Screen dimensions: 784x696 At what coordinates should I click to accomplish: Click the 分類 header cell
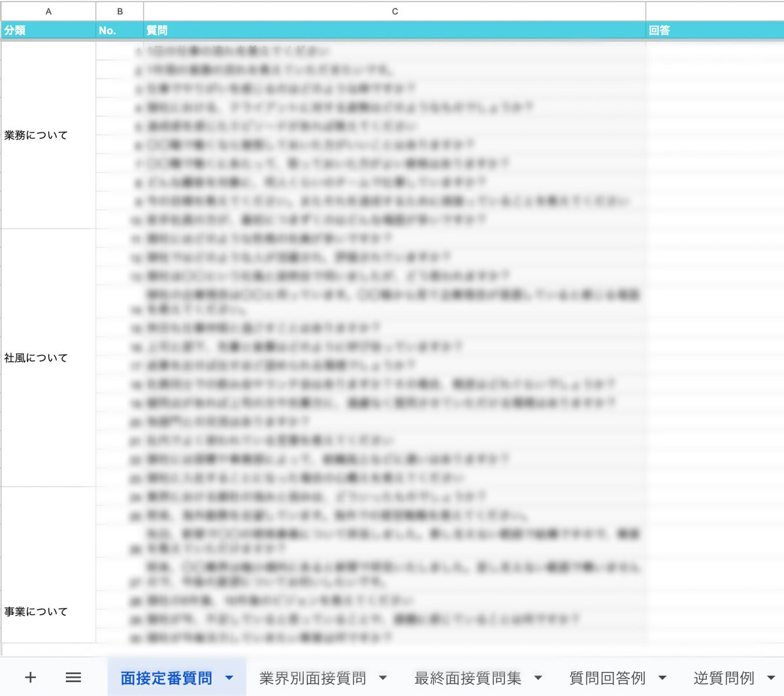click(48, 29)
